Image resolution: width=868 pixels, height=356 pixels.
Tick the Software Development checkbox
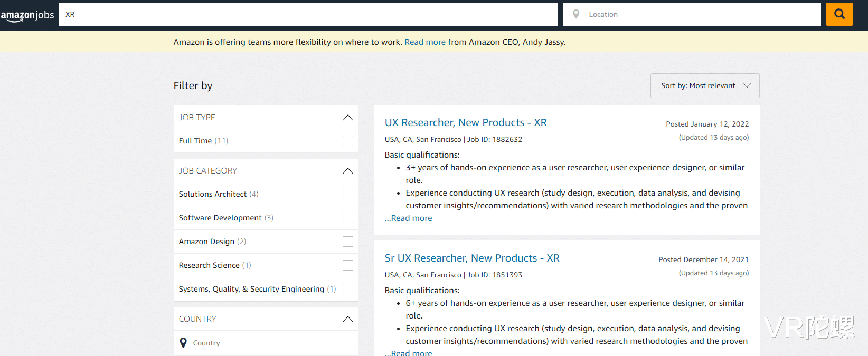(347, 218)
